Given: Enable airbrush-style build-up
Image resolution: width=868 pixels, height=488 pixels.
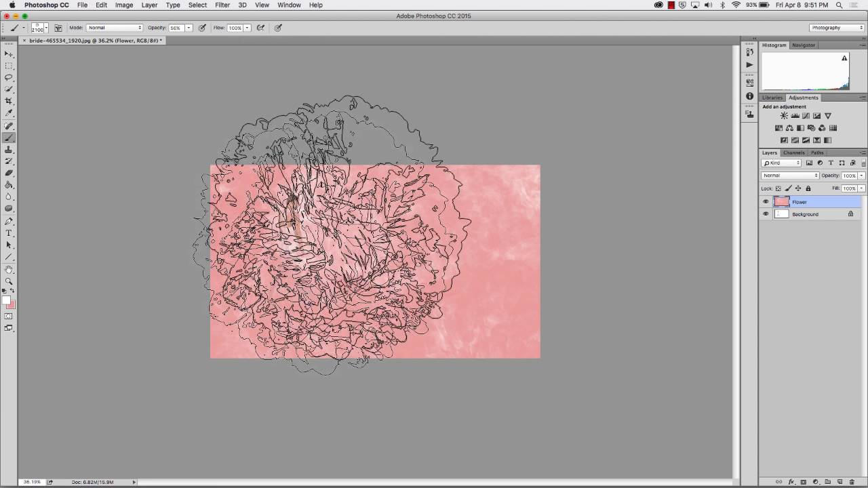Looking at the screenshot, I should [x=260, y=28].
